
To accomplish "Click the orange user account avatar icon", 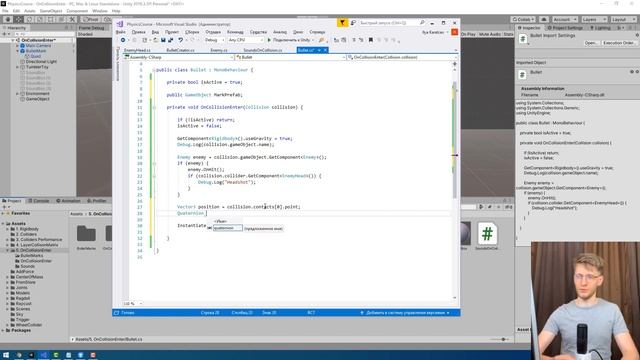I will point(454,32).
